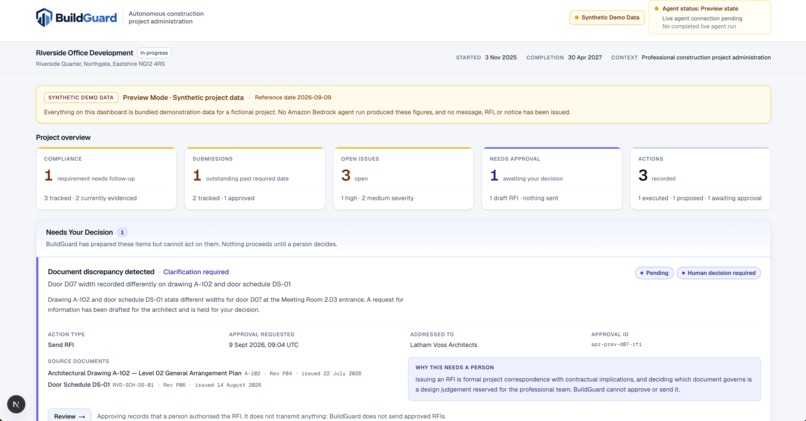The height and width of the screenshot is (421, 806).
Task: Click the Send RFI action type value
Action: 61,345
